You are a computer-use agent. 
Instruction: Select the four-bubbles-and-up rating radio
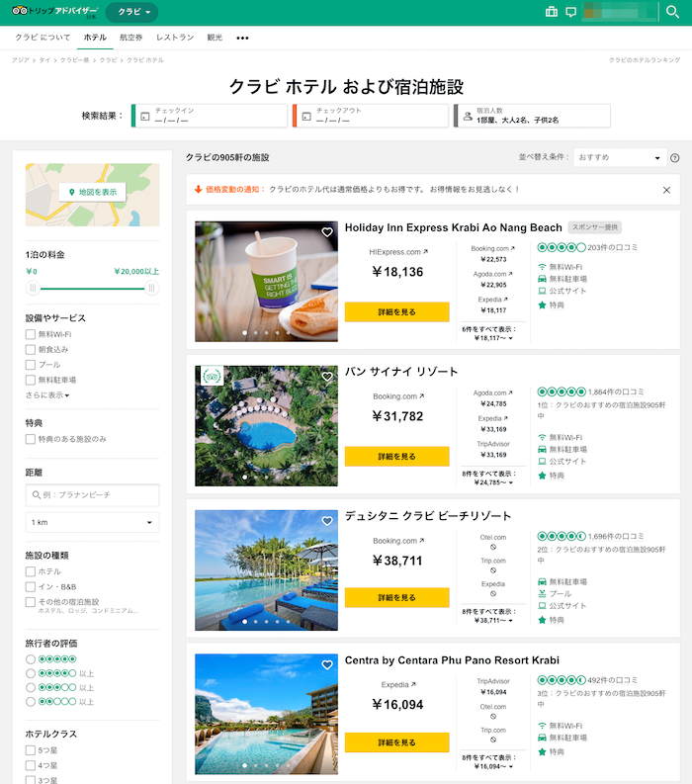(31, 673)
